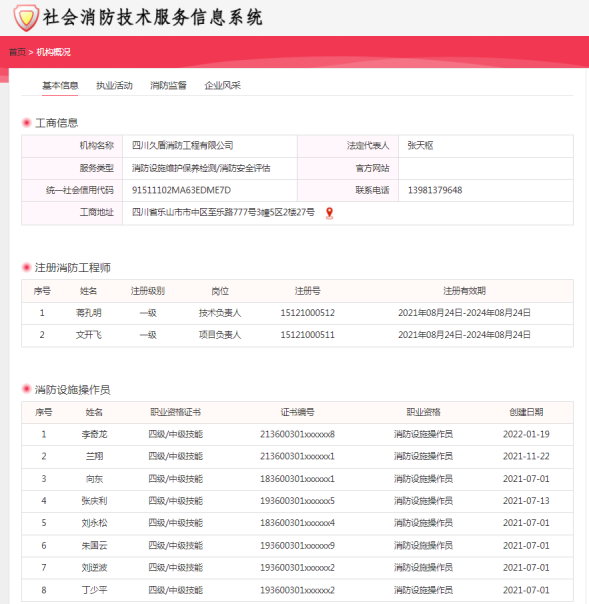This screenshot has height=604, width=589.
Task: Click 职业资格证书 column header
Action: pyautogui.click(x=176, y=412)
